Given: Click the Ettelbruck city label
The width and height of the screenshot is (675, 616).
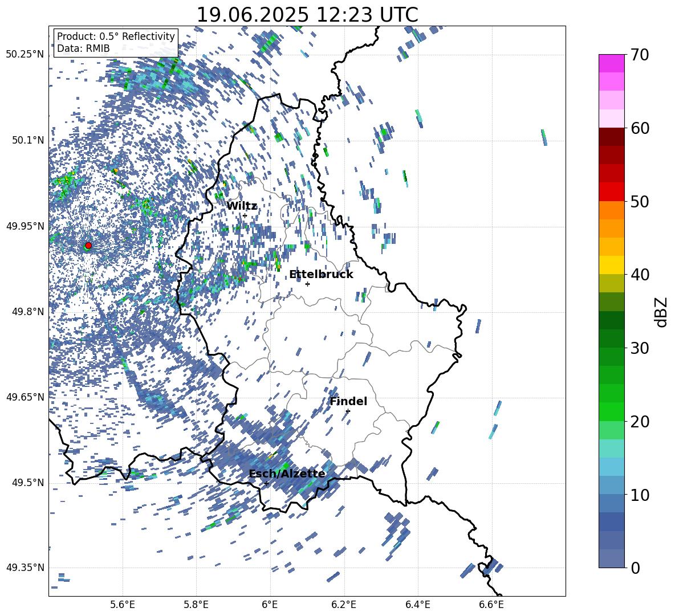Looking at the screenshot, I should click(321, 275).
